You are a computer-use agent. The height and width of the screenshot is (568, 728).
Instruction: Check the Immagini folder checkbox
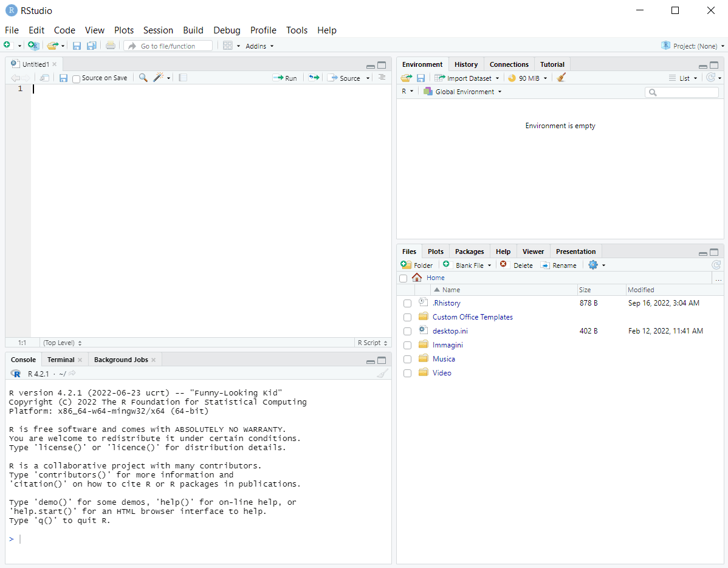407,345
